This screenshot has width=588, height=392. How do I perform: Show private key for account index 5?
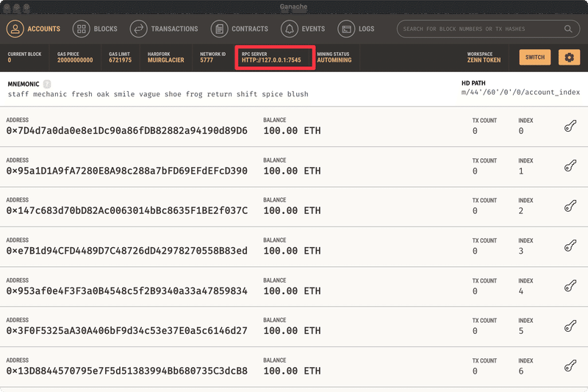point(570,326)
